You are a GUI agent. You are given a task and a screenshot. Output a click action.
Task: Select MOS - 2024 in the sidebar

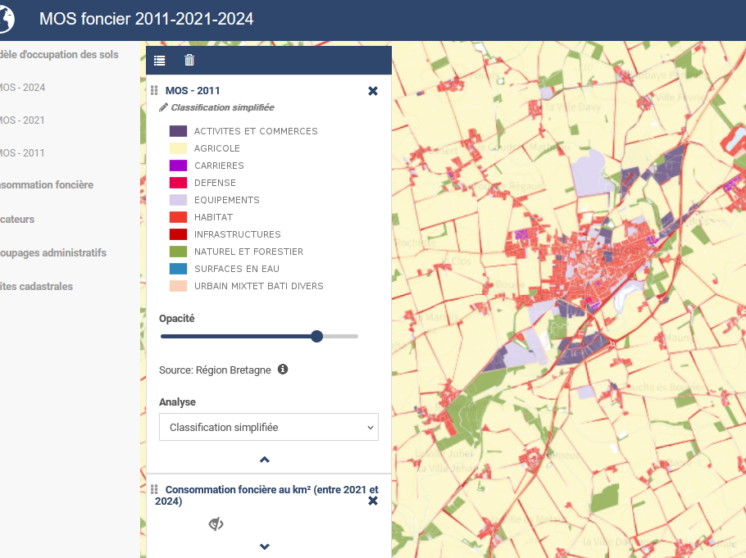tap(22, 88)
